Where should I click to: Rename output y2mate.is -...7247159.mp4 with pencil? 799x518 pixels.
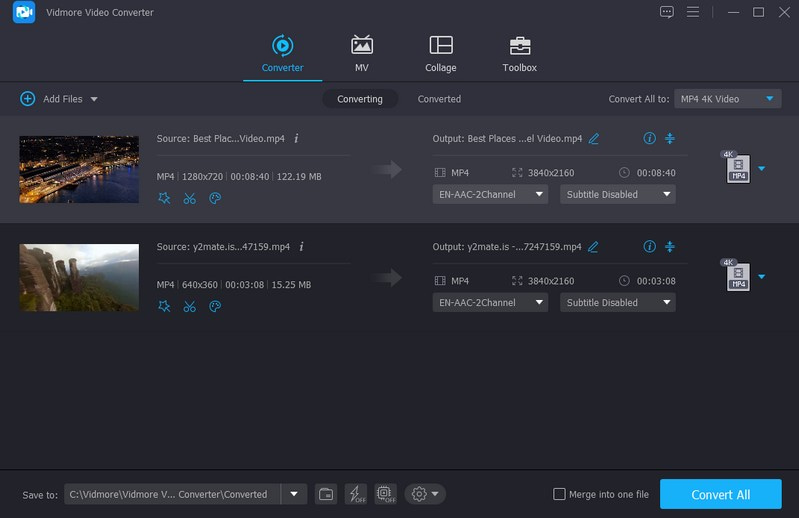pos(593,247)
